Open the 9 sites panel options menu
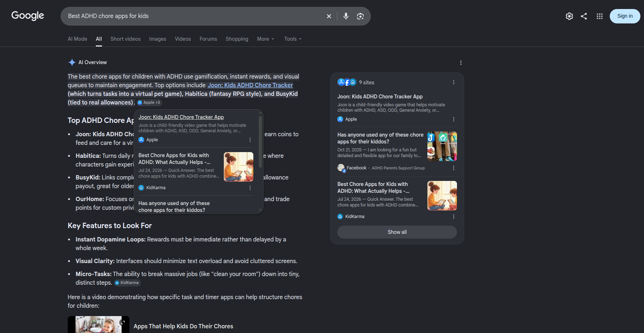 [454, 82]
